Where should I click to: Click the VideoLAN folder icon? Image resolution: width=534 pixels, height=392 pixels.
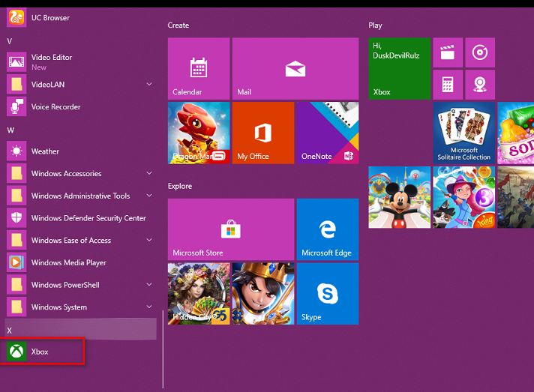pyautogui.click(x=16, y=84)
